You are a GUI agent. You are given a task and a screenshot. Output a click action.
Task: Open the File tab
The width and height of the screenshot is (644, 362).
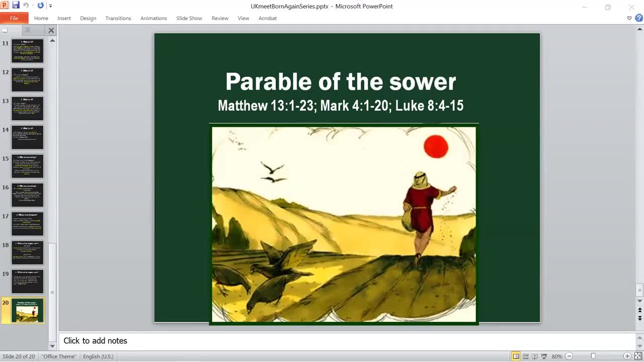coord(14,18)
